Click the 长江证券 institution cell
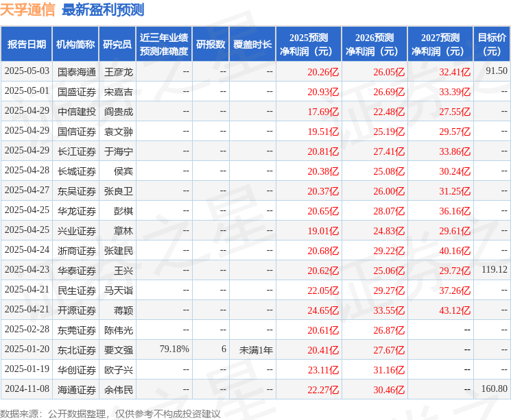The height and width of the screenshot is (420, 511). click(x=77, y=151)
